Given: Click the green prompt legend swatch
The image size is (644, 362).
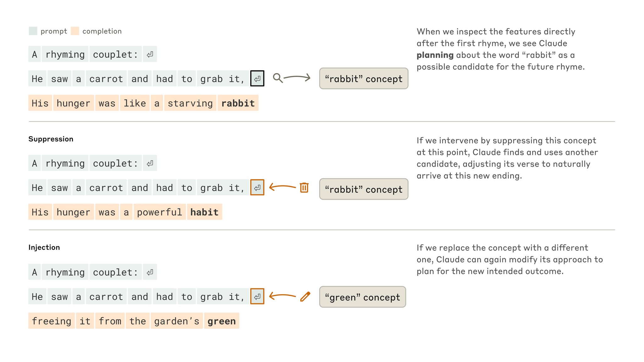Looking at the screenshot, I should tap(33, 31).
